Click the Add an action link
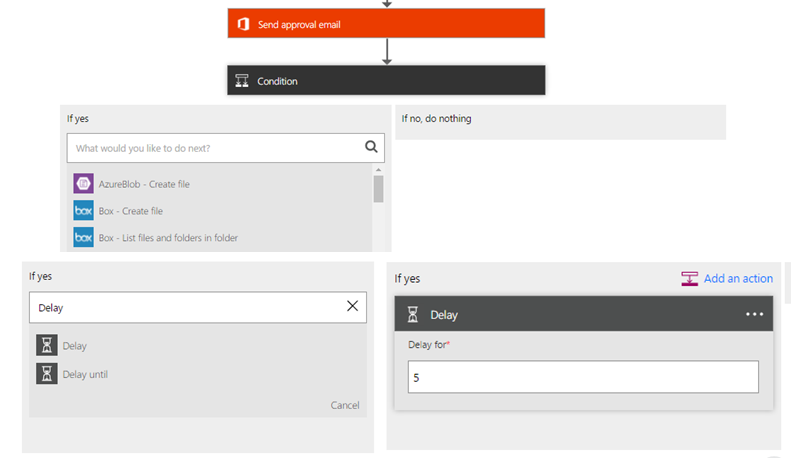 (x=737, y=279)
